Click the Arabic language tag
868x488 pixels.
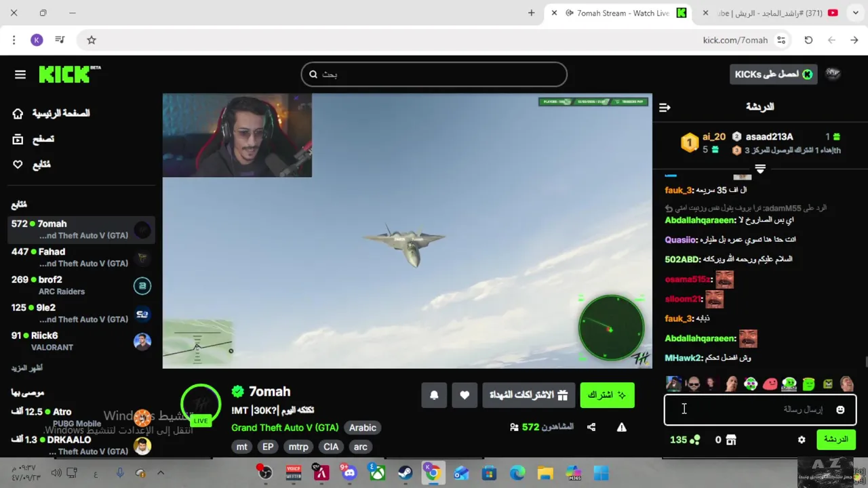362,428
